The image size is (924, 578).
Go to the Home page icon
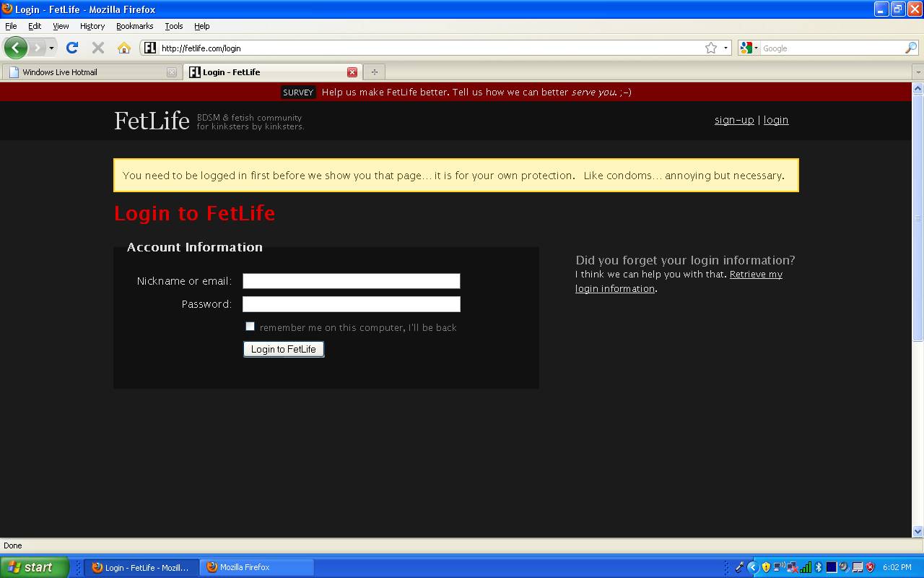[124, 48]
